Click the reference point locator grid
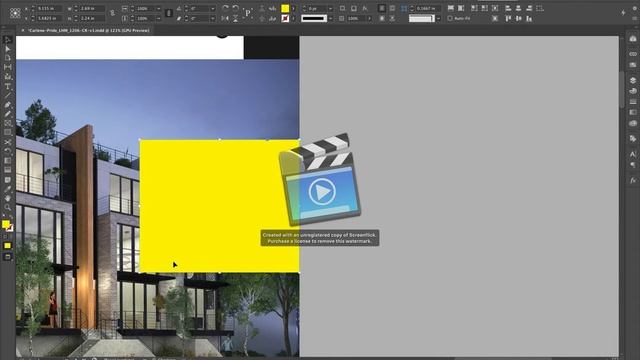The width and height of the screenshot is (640, 360). coord(15,13)
